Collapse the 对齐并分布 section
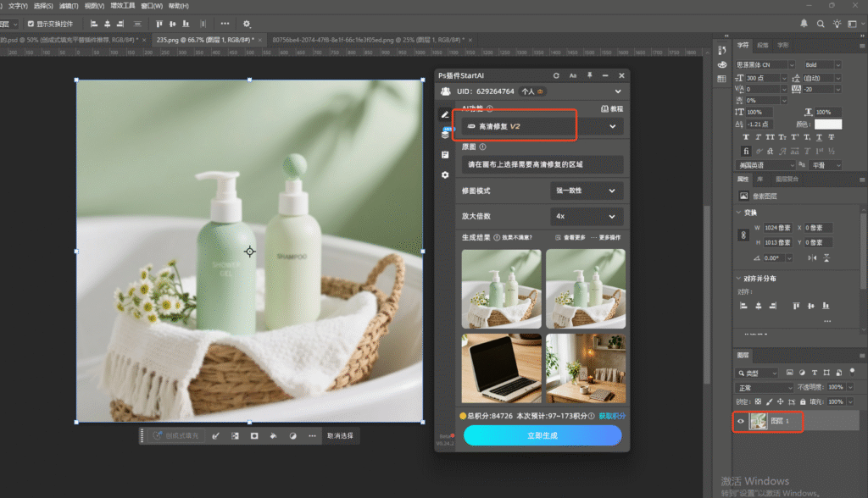This screenshot has height=498, width=868. pyautogui.click(x=738, y=279)
